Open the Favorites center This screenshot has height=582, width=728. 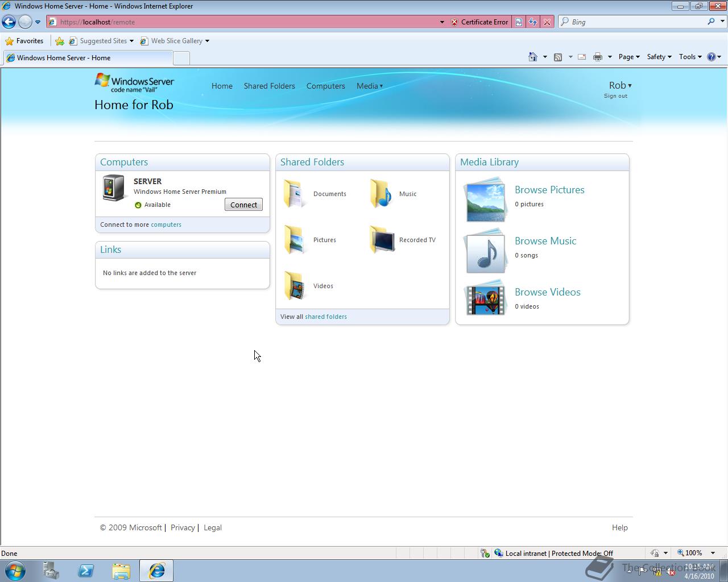pyautogui.click(x=24, y=41)
